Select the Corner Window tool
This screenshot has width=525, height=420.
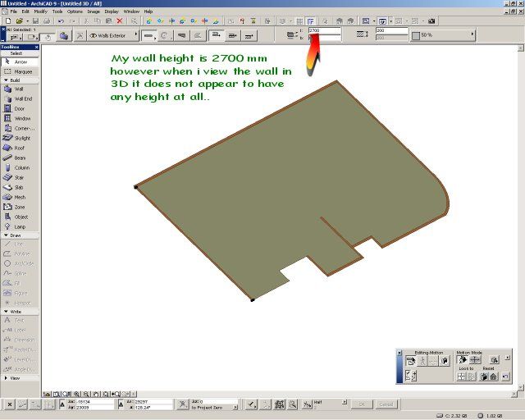pos(20,128)
